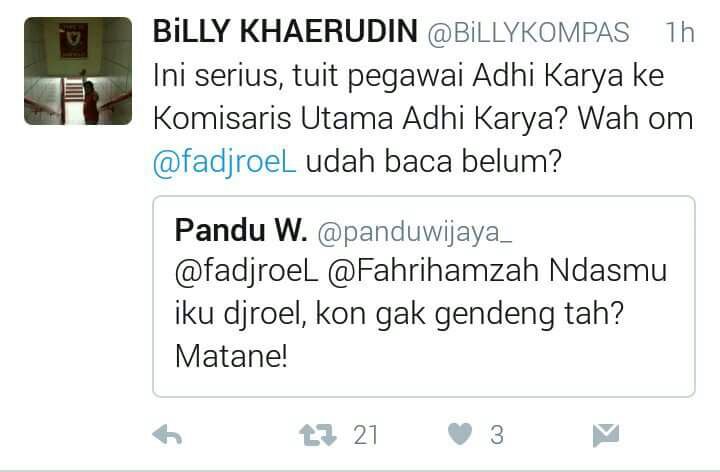Open @Fahrihamzah mention in quoted tweet
720x472 pixels.
434,271
